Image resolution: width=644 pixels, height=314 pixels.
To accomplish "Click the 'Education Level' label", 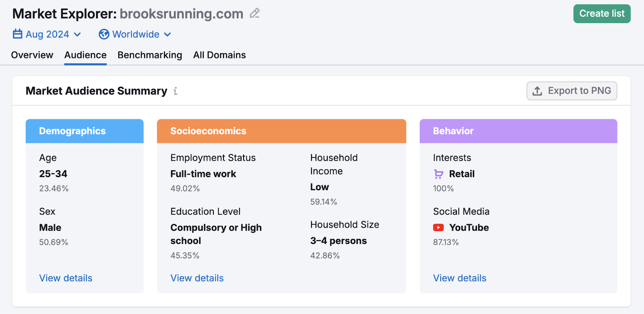I will pyautogui.click(x=205, y=212).
